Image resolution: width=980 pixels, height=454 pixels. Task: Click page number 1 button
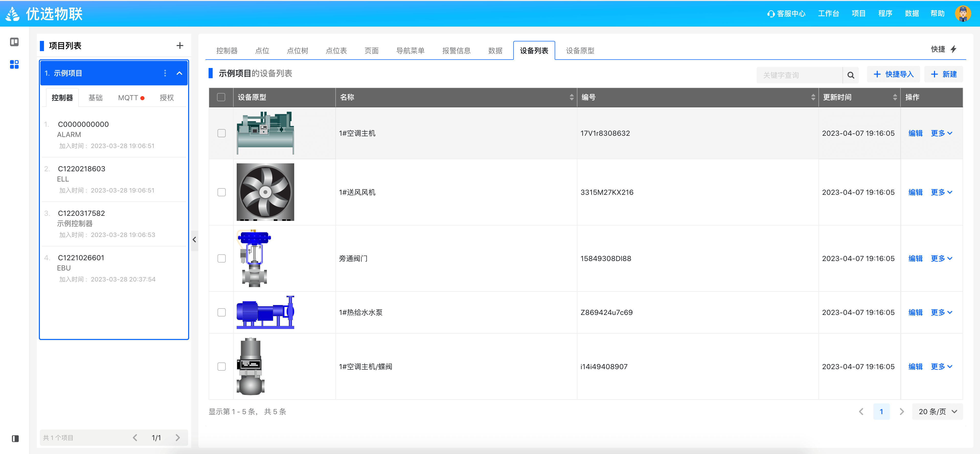coord(881,411)
